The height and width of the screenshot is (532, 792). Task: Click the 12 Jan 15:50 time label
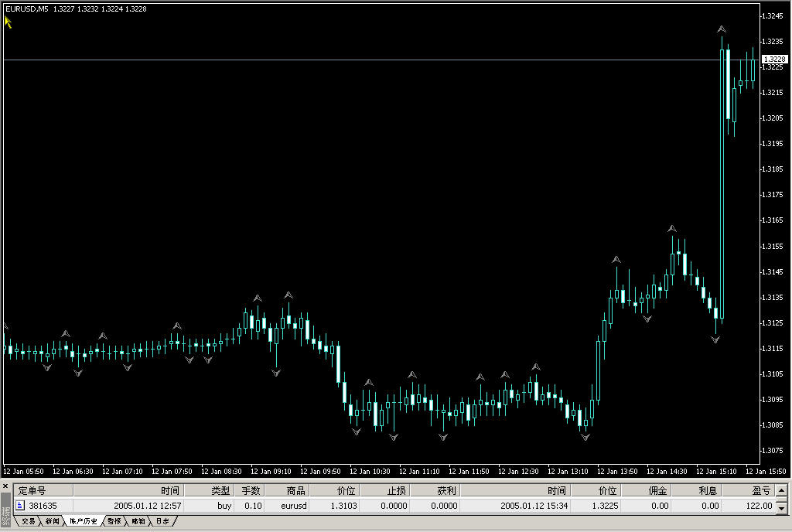[x=766, y=472]
